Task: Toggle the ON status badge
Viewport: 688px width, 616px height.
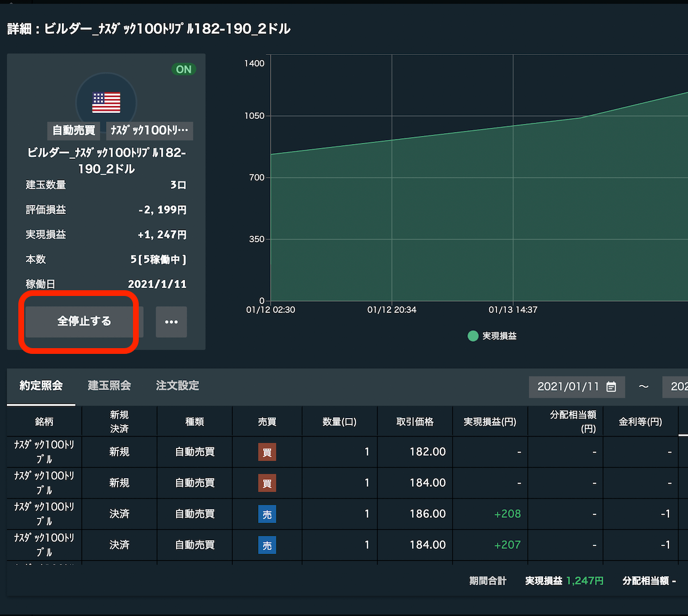Action: 183,69
